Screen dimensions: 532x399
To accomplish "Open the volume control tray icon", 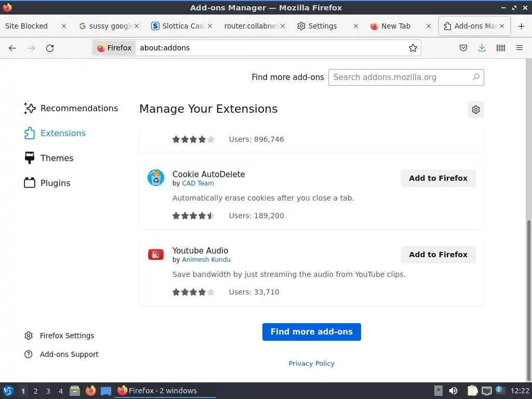I will pyautogui.click(x=453, y=391).
